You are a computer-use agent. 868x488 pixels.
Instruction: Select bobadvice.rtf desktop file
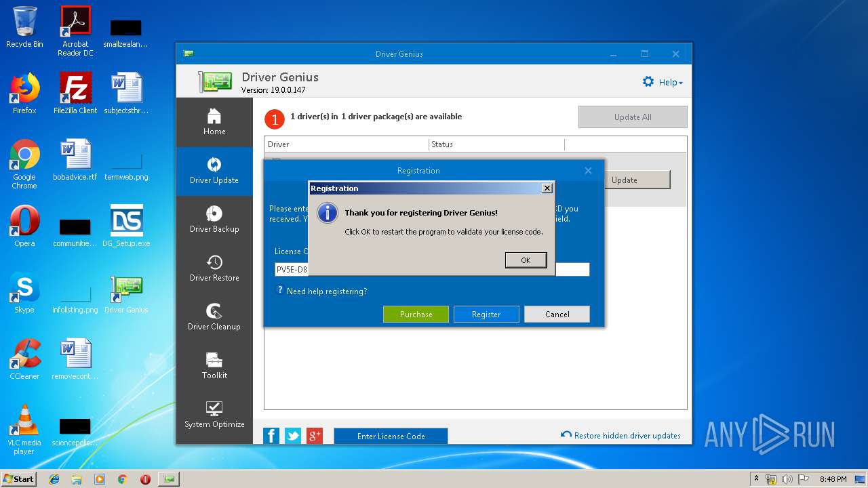coord(75,160)
